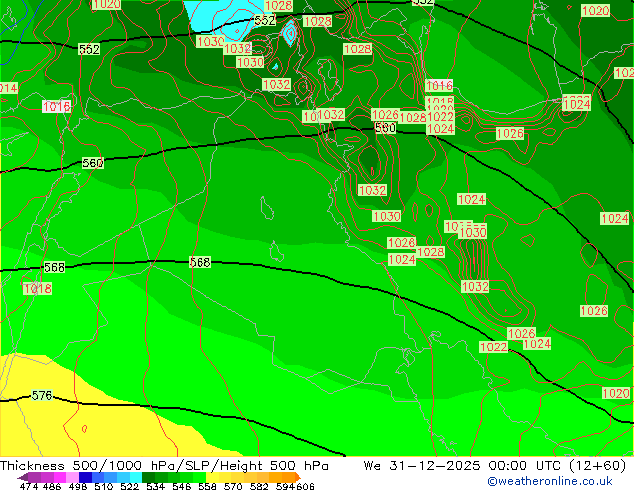Pick the cyan legend swatch beside dark green
The height and width of the screenshot is (490, 634).
point(136,477)
